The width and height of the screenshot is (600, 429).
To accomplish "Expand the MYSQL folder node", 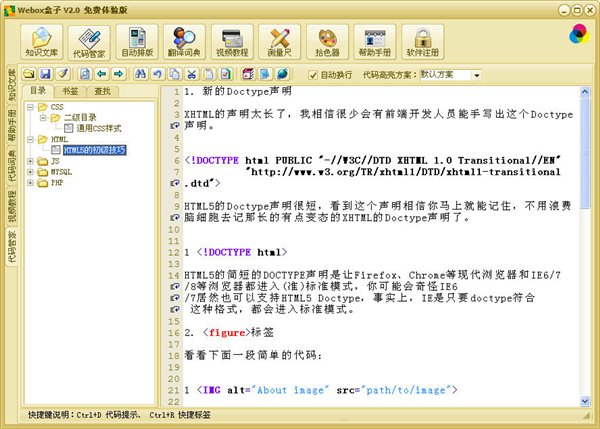I will [x=30, y=172].
